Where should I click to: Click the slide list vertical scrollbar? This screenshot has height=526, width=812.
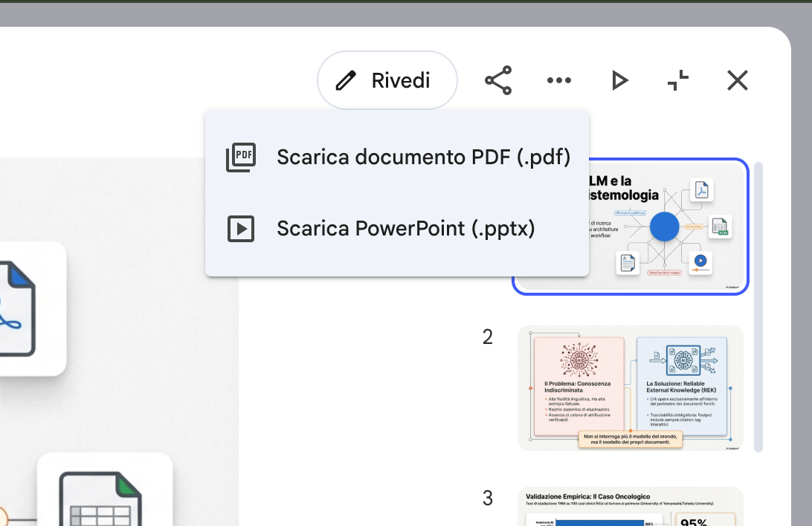[x=758, y=305]
